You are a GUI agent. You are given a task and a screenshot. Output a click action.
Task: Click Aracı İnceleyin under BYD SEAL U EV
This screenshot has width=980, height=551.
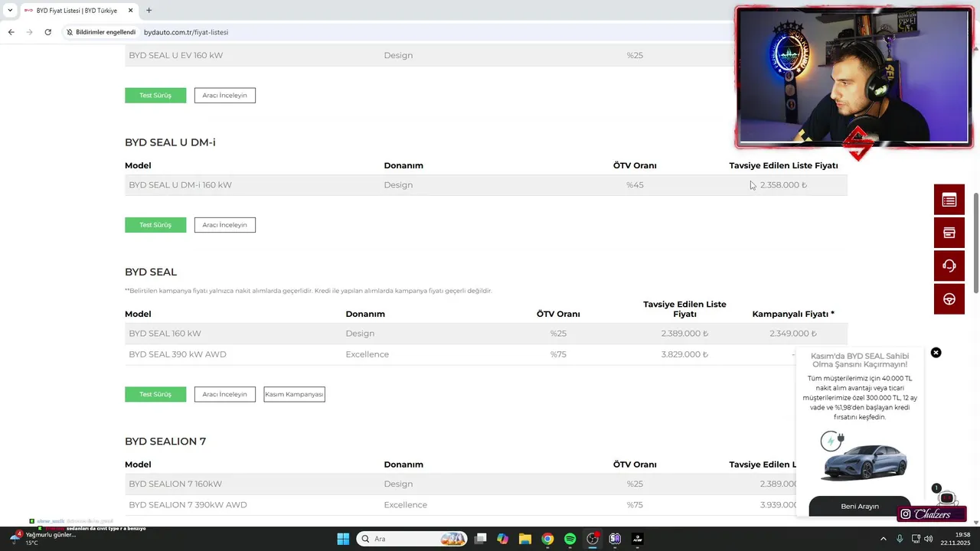224,95
